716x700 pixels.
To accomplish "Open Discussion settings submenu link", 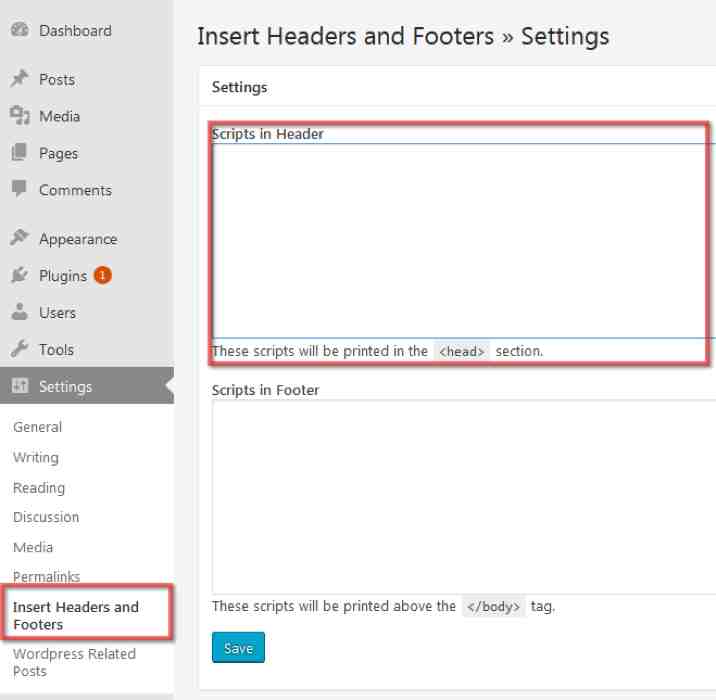I will coord(46,517).
